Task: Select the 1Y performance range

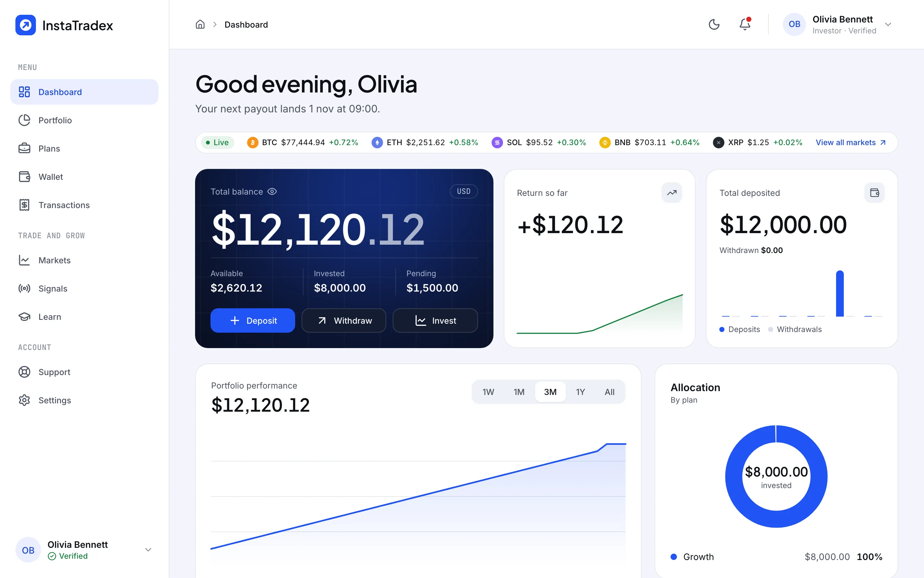Action: point(580,392)
